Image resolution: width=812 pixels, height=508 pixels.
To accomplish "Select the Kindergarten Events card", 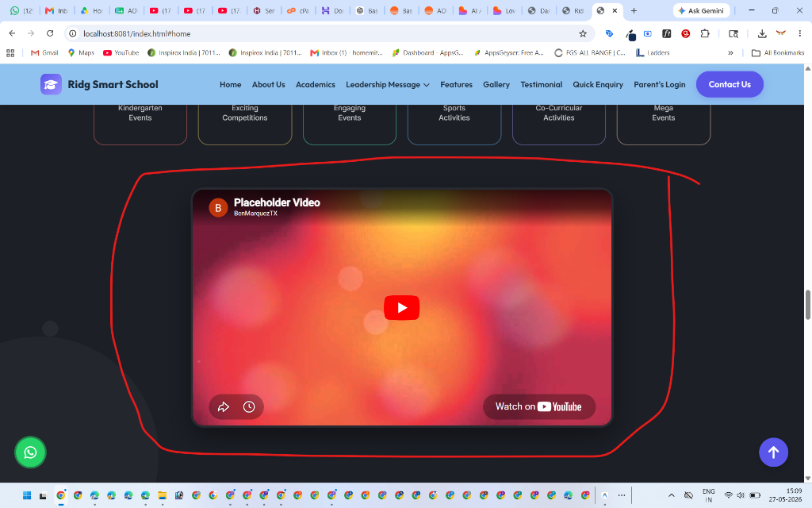I will click(x=140, y=125).
